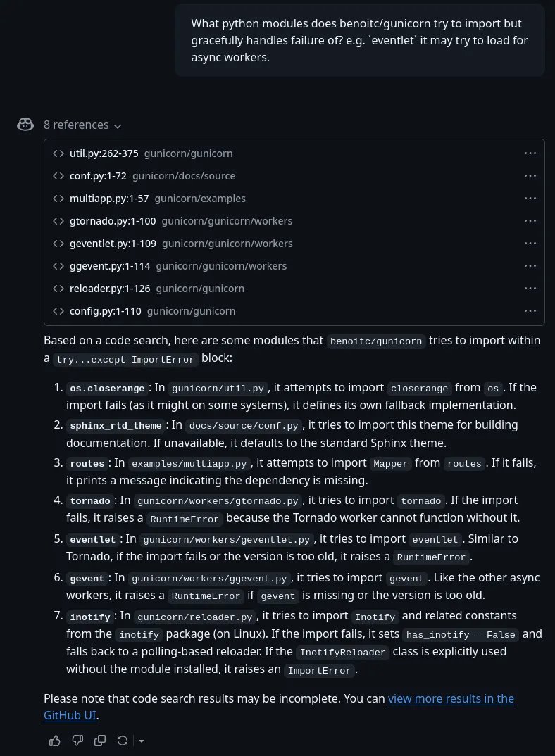Copy the Copilot response
This screenshot has height=756, width=555.
click(100, 740)
